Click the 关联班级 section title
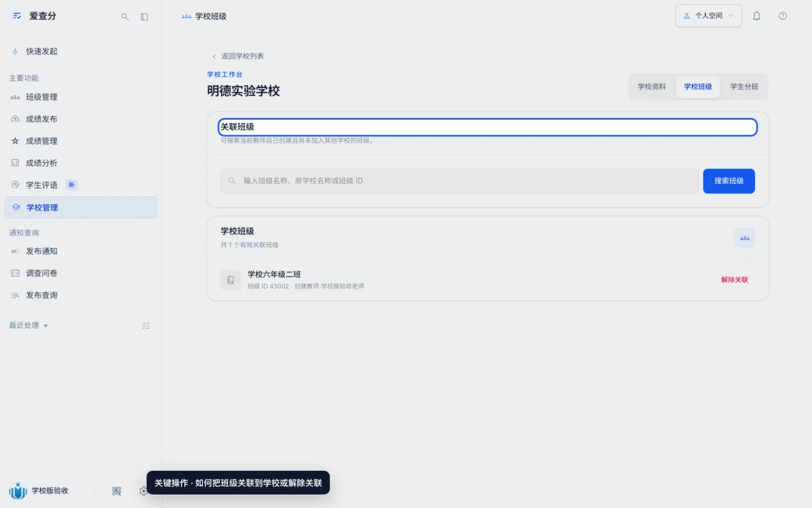Screen dimensions: 812x508 237,127
